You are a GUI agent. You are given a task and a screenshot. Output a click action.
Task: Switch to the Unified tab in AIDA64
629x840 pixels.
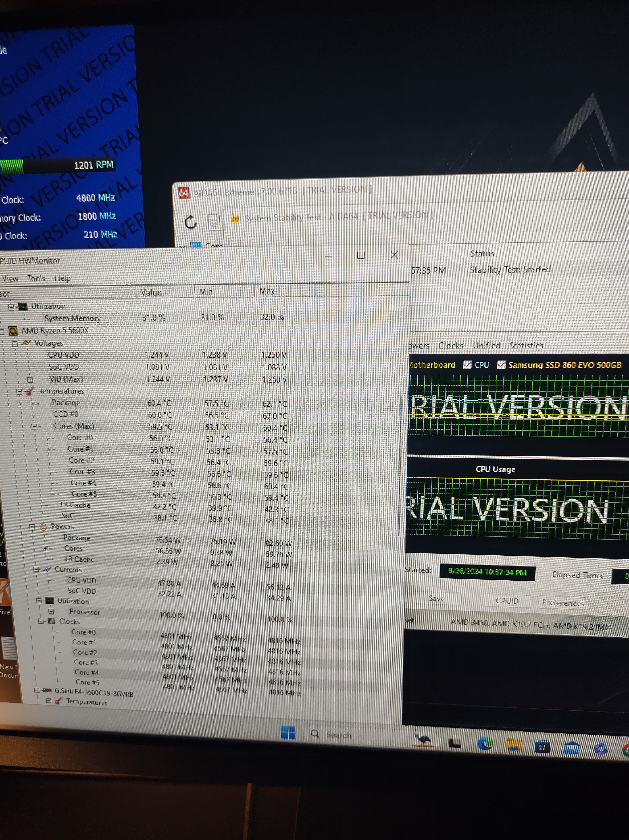pos(486,346)
